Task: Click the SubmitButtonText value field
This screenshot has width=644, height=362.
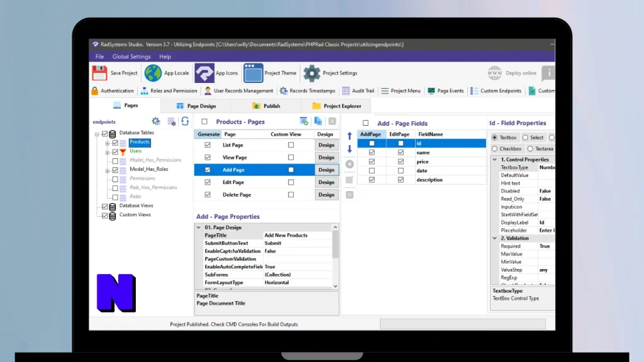Action: click(x=297, y=243)
